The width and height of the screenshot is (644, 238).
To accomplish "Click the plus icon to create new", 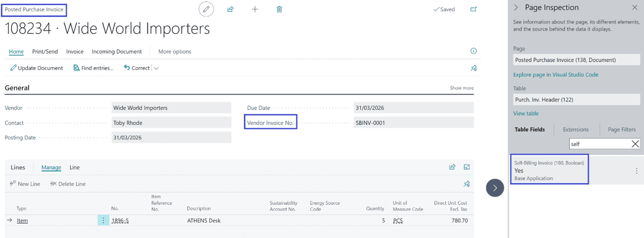I will pyautogui.click(x=255, y=9).
